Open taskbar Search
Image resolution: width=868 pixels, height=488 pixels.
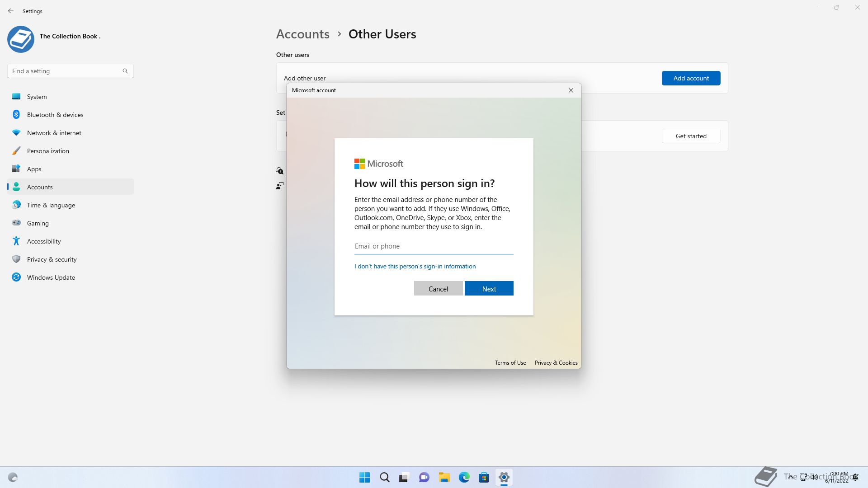[x=385, y=477]
